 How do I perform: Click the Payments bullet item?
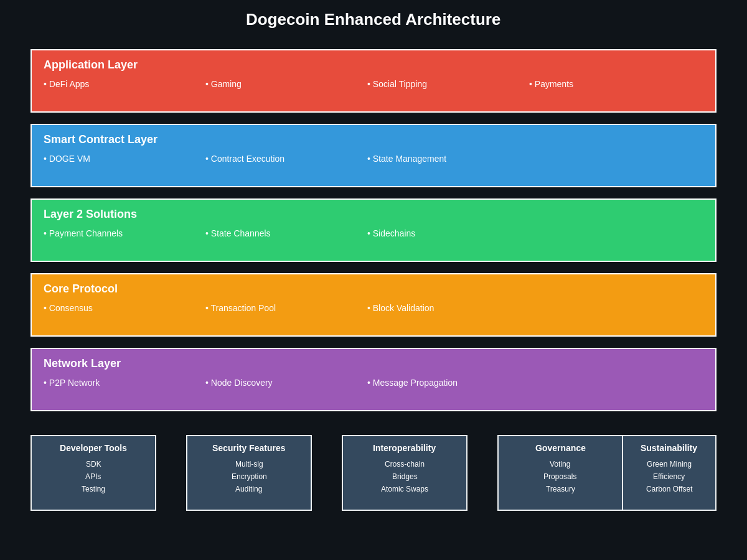tap(551, 84)
